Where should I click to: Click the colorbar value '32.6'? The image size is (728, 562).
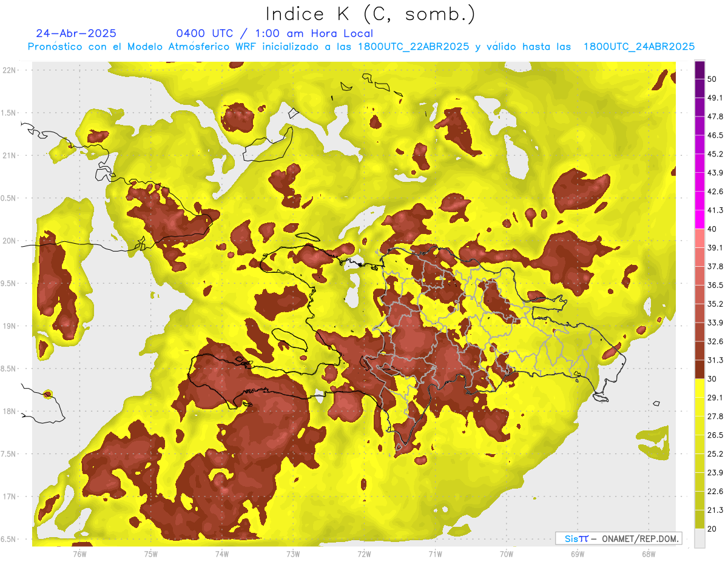tap(715, 341)
